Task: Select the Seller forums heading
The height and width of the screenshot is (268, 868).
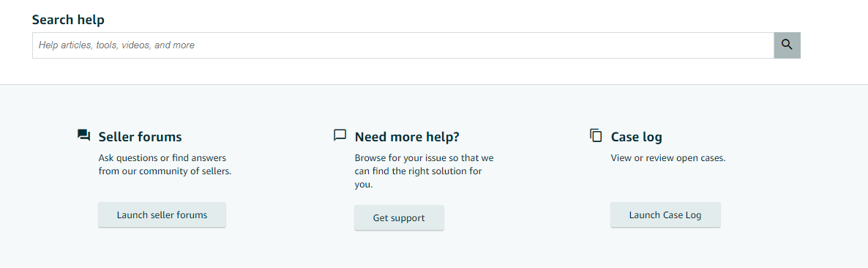Action: (140, 137)
